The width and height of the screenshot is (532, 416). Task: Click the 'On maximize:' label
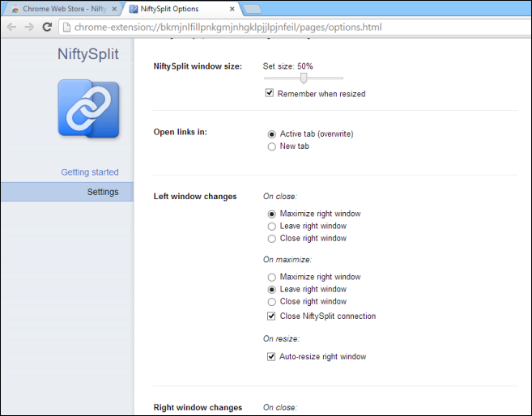(x=287, y=260)
